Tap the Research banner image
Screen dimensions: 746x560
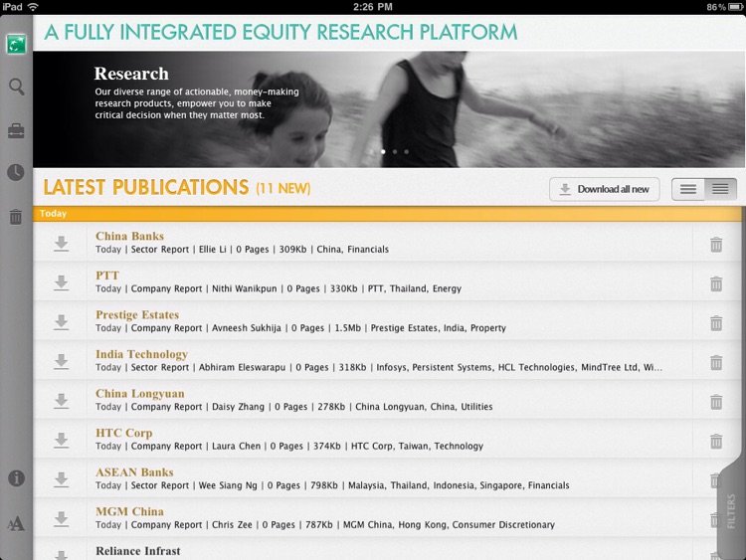[x=389, y=109]
